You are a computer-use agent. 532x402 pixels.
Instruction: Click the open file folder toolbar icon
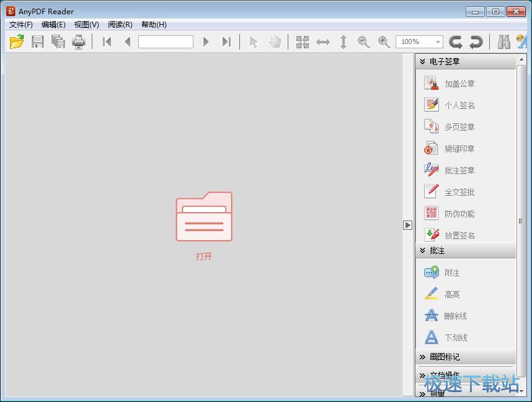click(x=17, y=42)
